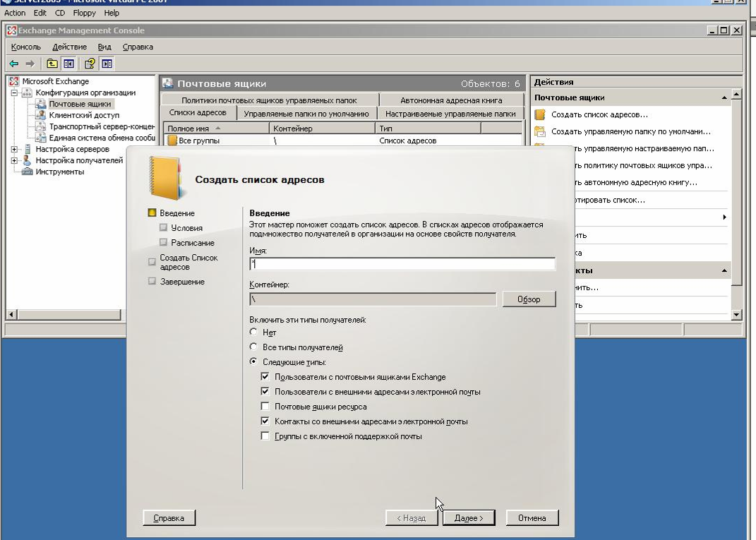Switch to Автономная адресная книга tab

coord(451,100)
